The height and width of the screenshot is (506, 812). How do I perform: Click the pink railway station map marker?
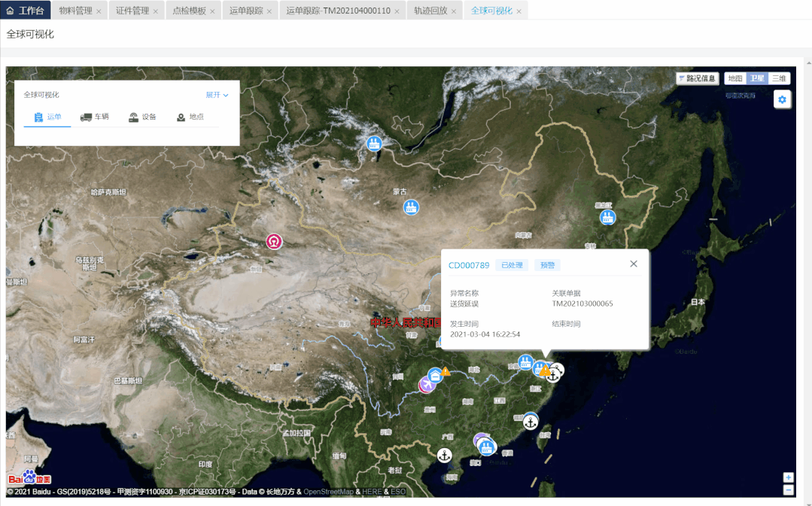tap(275, 242)
